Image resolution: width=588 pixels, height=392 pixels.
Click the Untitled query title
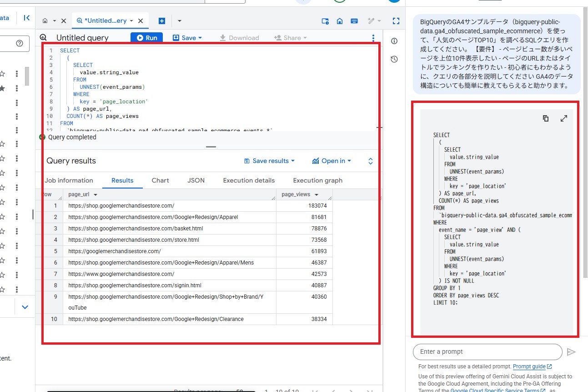coord(82,38)
